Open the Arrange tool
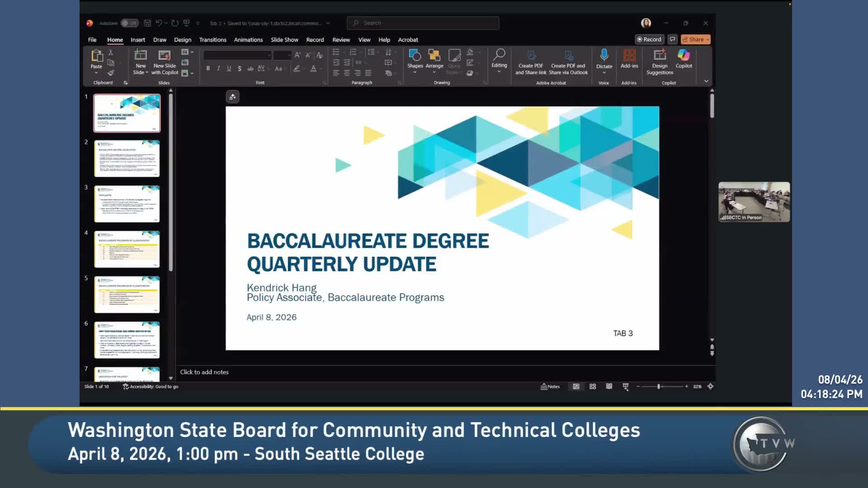 pos(434,59)
